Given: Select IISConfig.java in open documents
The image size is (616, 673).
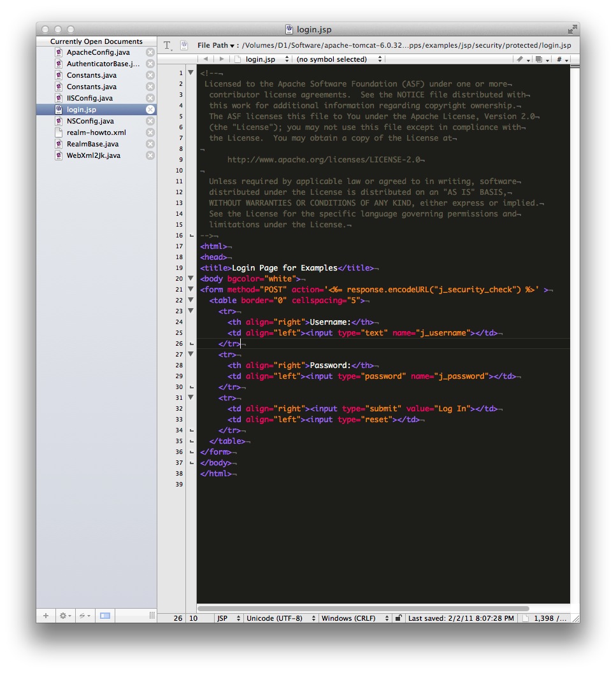Looking at the screenshot, I should point(96,98).
